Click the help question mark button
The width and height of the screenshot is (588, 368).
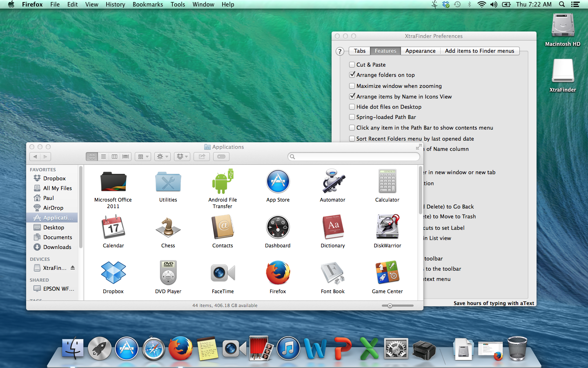340,52
